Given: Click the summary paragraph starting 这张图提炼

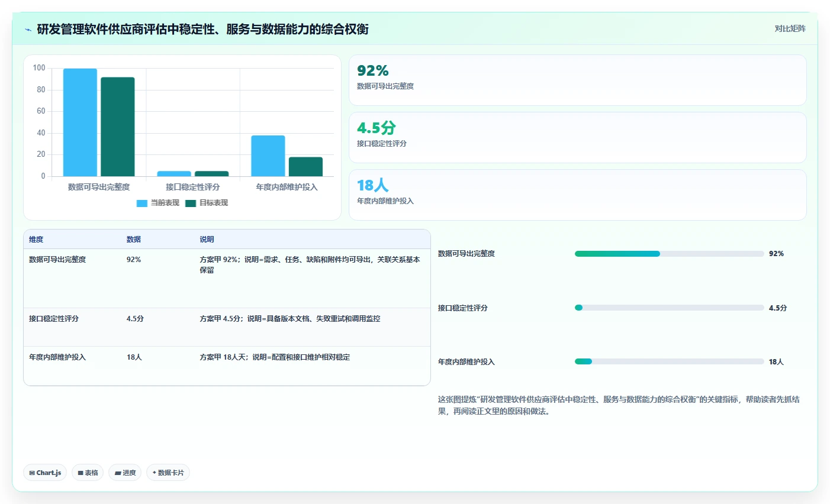Looking at the screenshot, I should pyautogui.click(x=619, y=405).
